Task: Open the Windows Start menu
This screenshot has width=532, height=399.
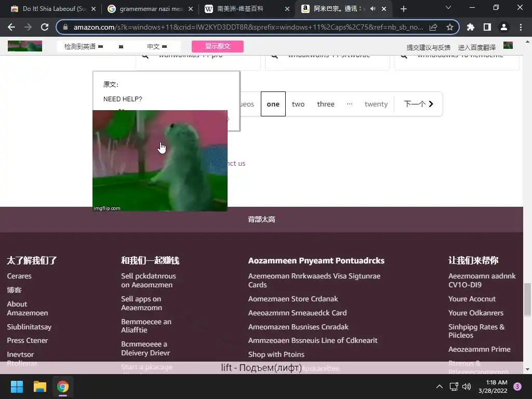Action: click(x=17, y=387)
